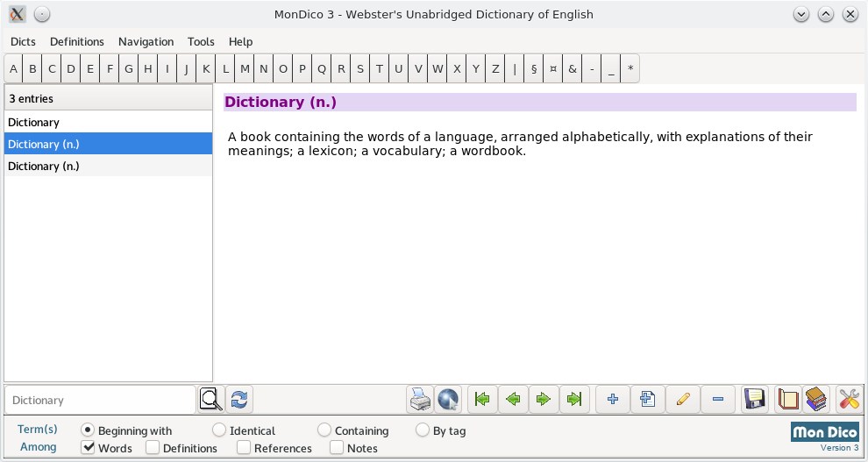Click letter S in the alphabet bar
The width and height of the screenshot is (868, 462).
pyautogui.click(x=360, y=68)
